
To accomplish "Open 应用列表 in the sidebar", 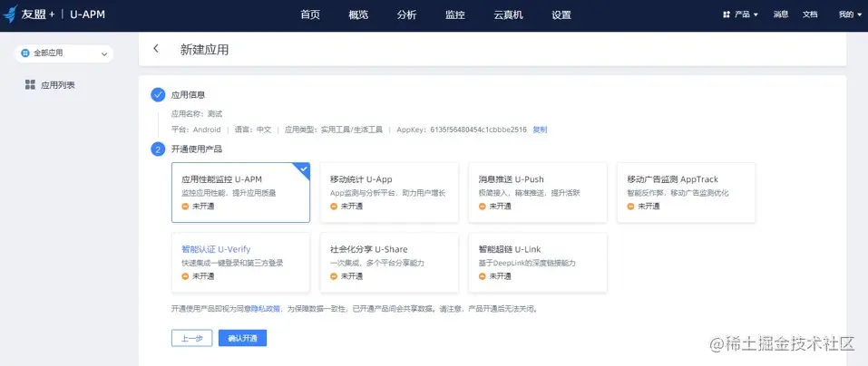I will (50, 85).
